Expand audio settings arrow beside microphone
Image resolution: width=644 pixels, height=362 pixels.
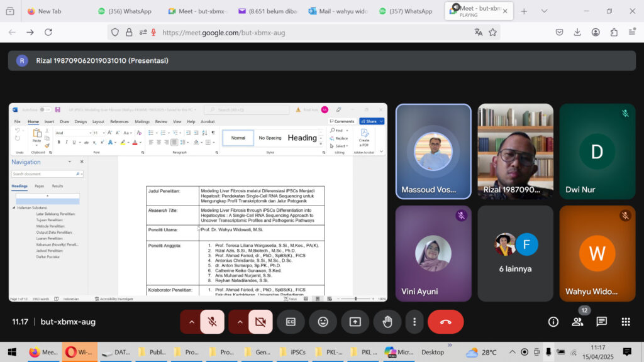[x=191, y=322]
